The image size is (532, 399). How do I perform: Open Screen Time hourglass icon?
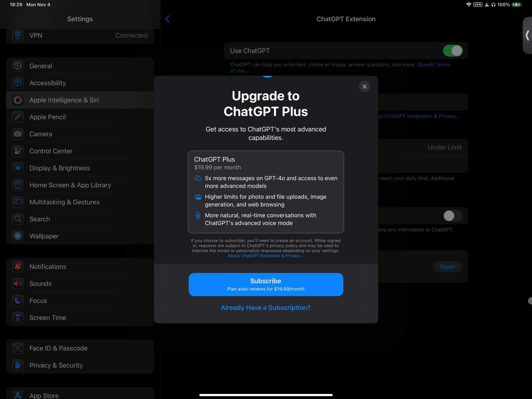[x=18, y=318]
